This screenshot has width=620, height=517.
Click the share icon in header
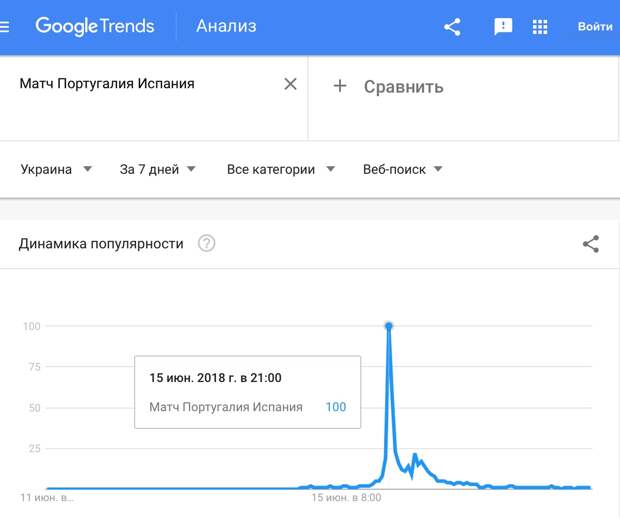pyautogui.click(x=452, y=27)
